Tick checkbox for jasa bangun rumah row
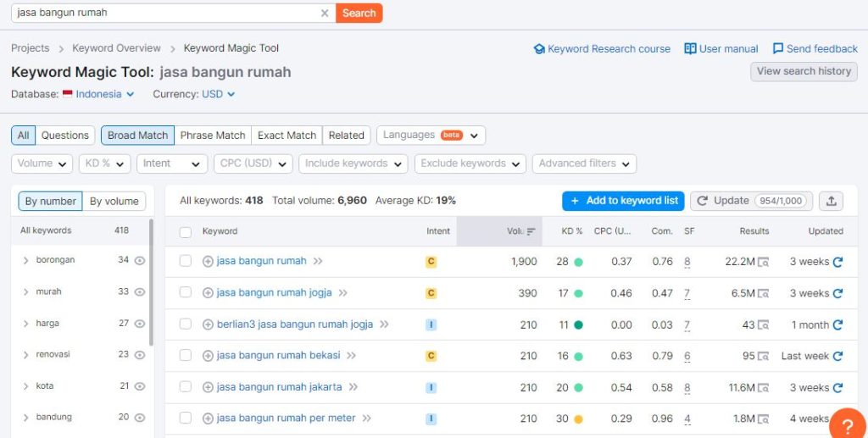 (x=186, y=261)
